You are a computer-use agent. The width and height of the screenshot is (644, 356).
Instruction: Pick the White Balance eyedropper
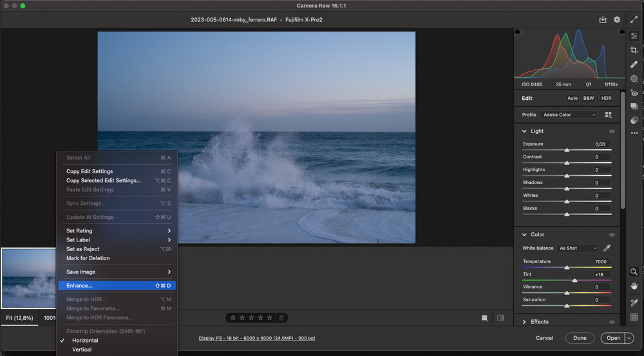point(607,248)
